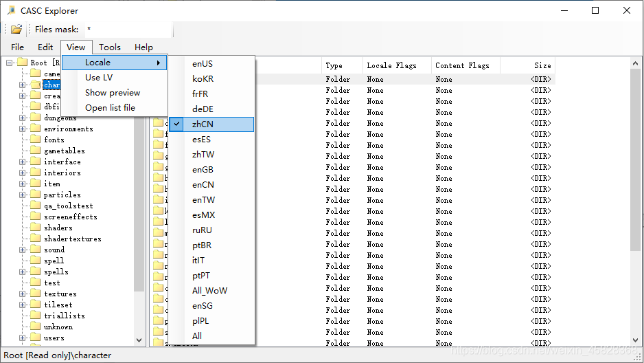Click the CASC Explorer title bar app icon
Viewport: 644px width, 363px height.
point(12,10)
